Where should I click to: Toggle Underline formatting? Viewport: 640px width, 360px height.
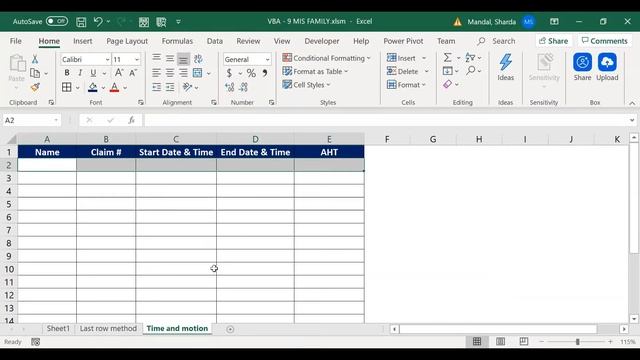click(93, 73)
